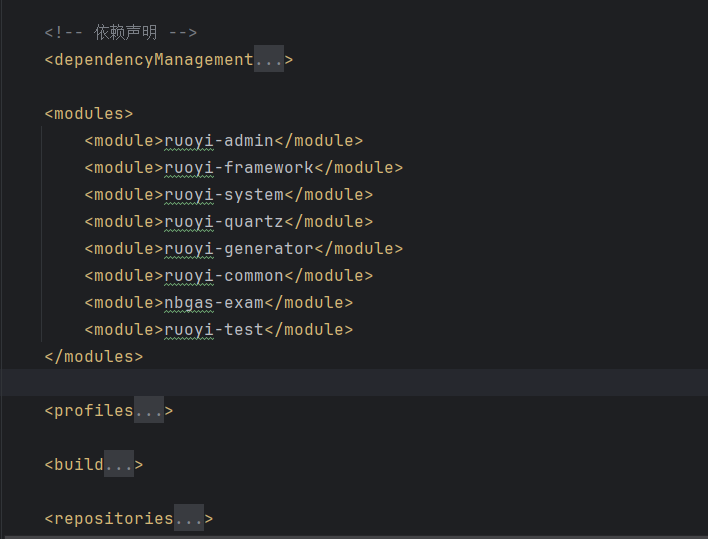Place cursor on highlighted empty caret line
708x539 pixels.
(x=354, y=383)
